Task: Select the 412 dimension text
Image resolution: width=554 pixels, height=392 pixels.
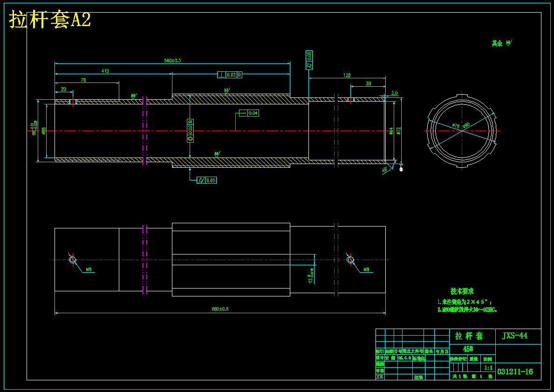Action: coord(105,71)
